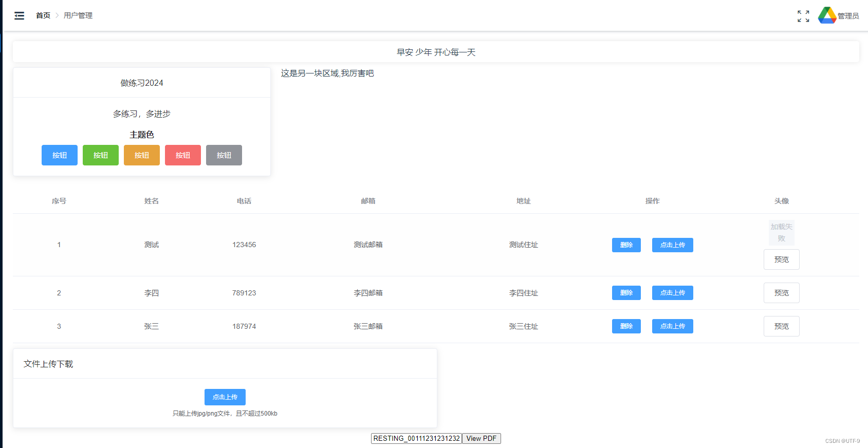Screen dimensions: 868x448
Task: Click the 文件上传下载 card header
Action: point(48,364)
